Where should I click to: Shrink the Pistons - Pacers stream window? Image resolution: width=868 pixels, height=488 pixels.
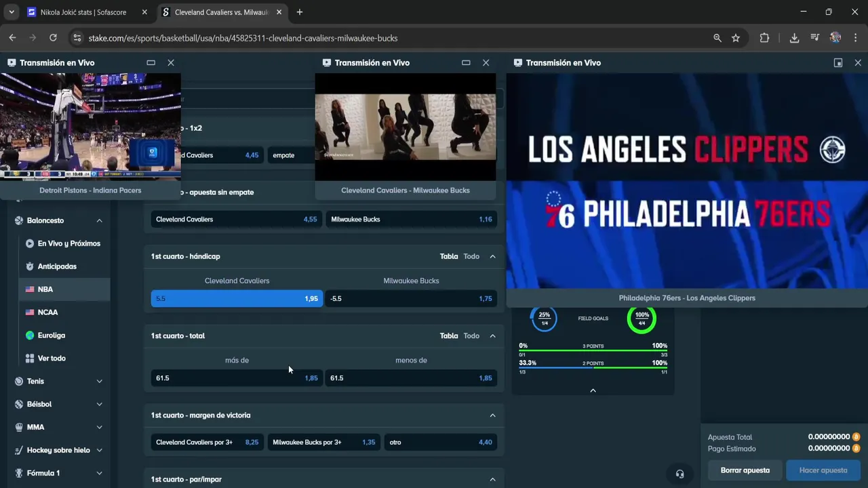tap(151, 62)
